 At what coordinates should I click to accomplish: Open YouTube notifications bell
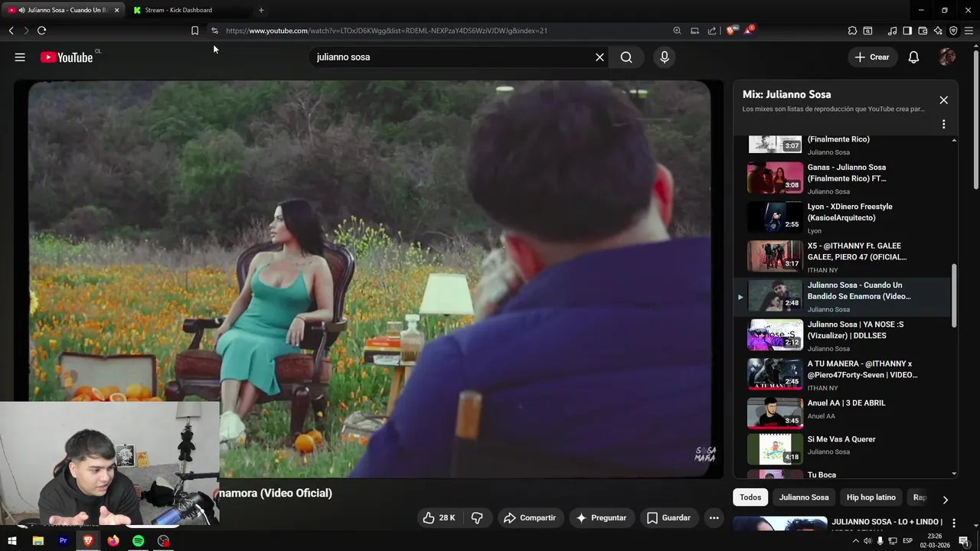913,57
